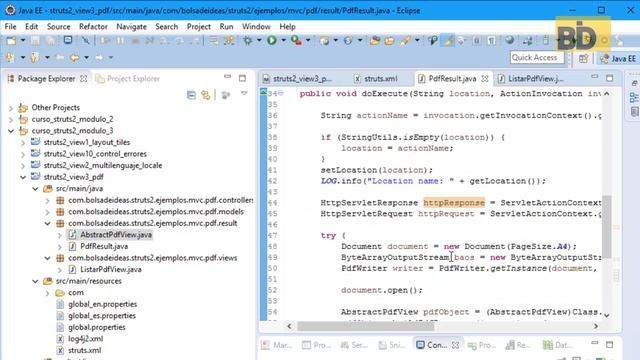
Task: Expand the Other Projects node
Action: (11, 108)
